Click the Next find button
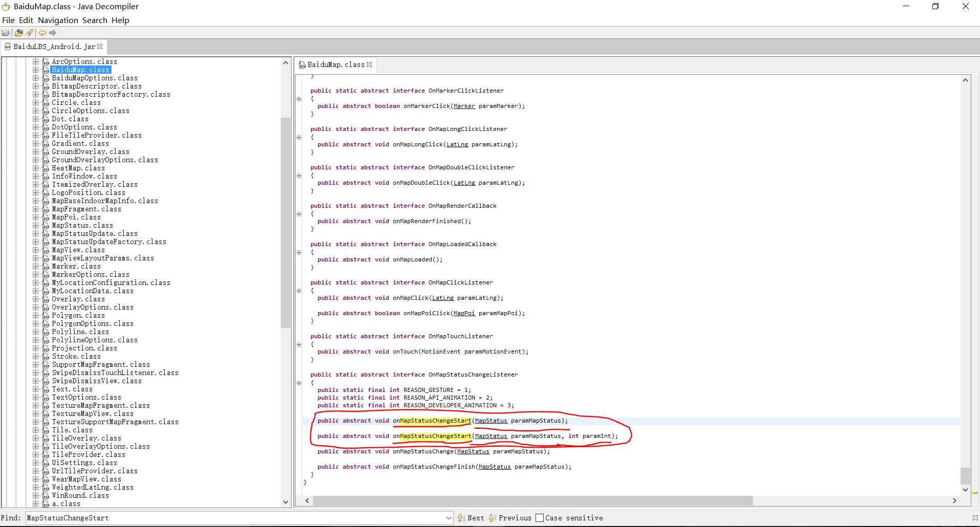 [471, 518]
